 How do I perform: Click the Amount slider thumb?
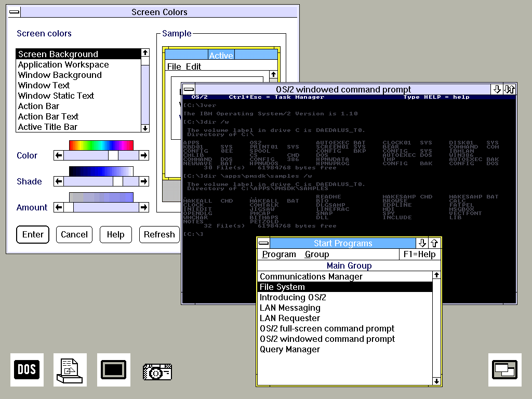click(69, 207)
